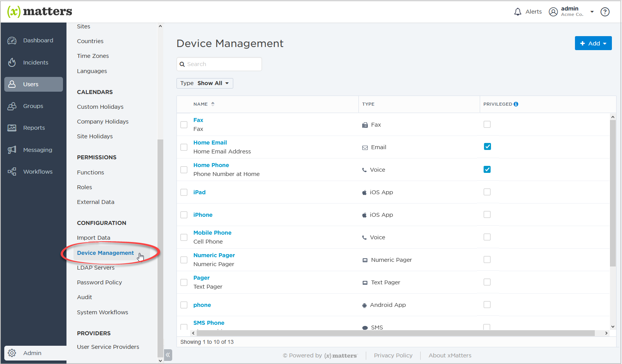Open the help question mark icon

tap(605, 12)
